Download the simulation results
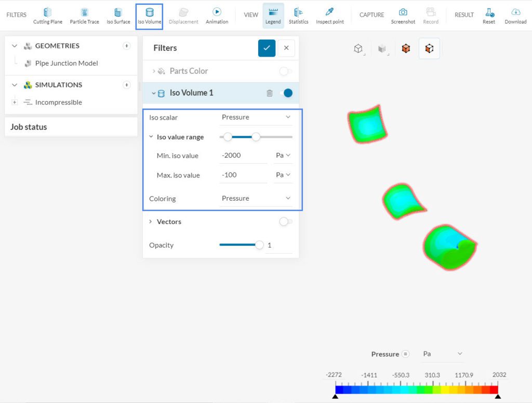532x403 pixels. pyautogui.click(x=515, y=15)
